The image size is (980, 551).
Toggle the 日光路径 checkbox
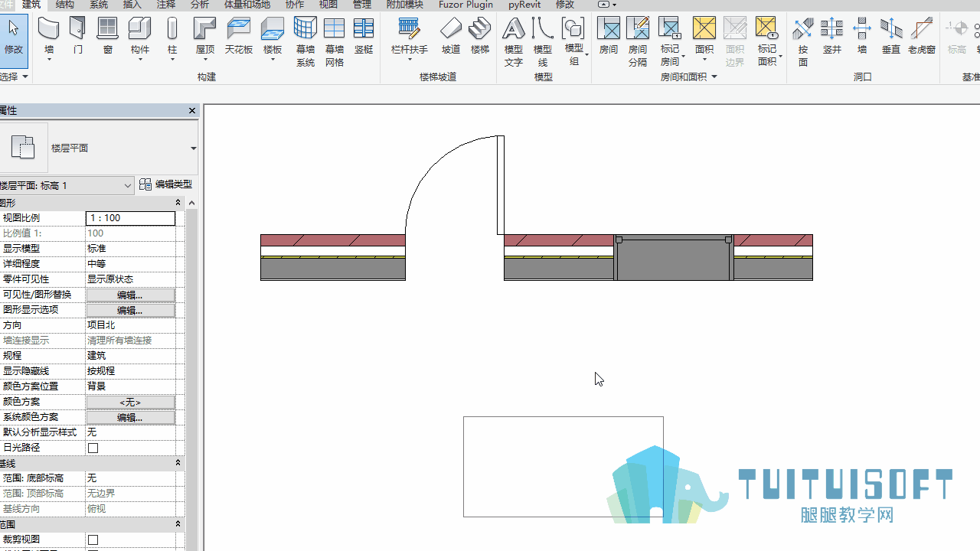[93, 448]
